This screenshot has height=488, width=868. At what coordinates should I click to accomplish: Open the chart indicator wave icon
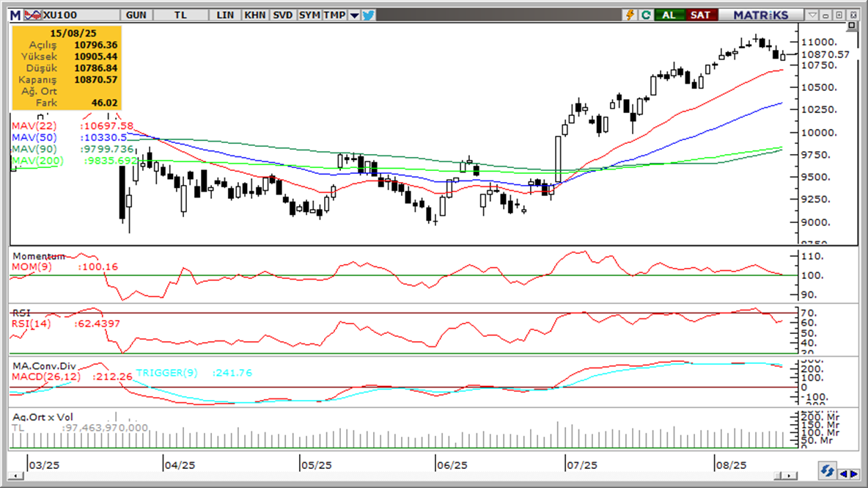coord(32,15)
